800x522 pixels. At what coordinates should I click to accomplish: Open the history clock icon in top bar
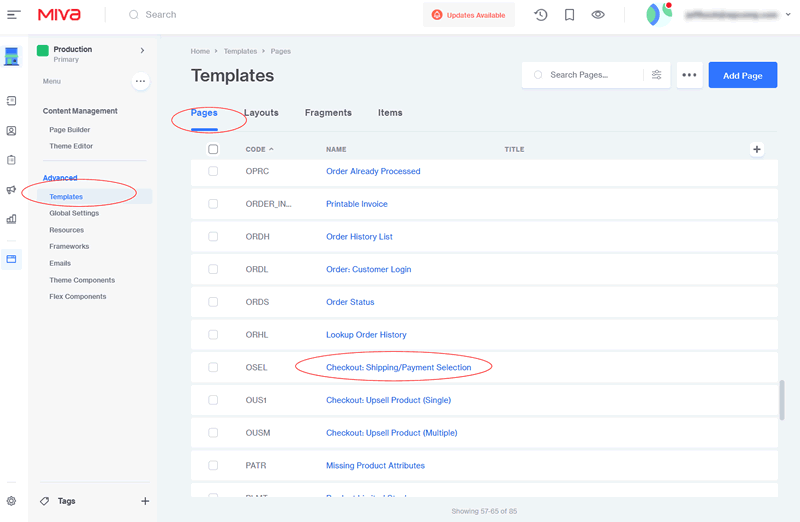click(x=540, y=15)
